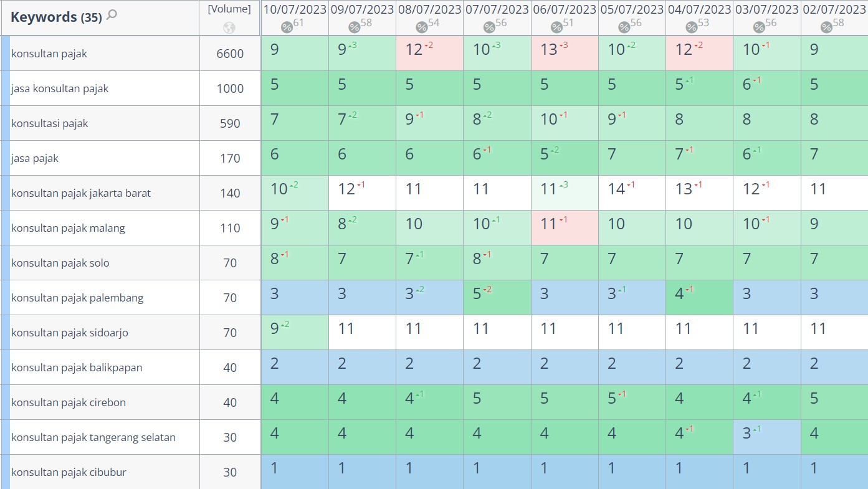Click the Keywords (35) header
This screenshot has width=868, height=489.
[56, 17]
